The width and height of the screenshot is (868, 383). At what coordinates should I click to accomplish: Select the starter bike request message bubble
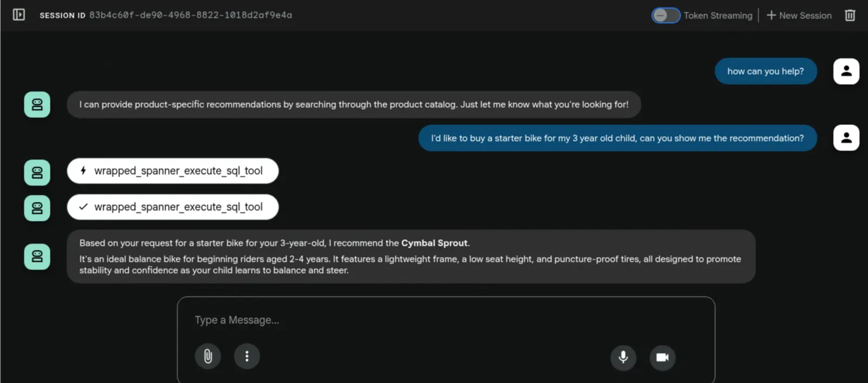617,138
